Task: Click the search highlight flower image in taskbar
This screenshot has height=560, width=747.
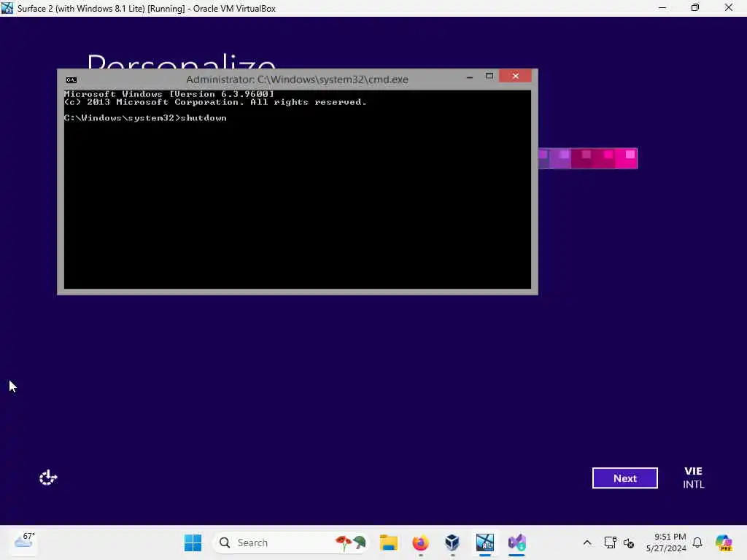Action: [350, 542]
